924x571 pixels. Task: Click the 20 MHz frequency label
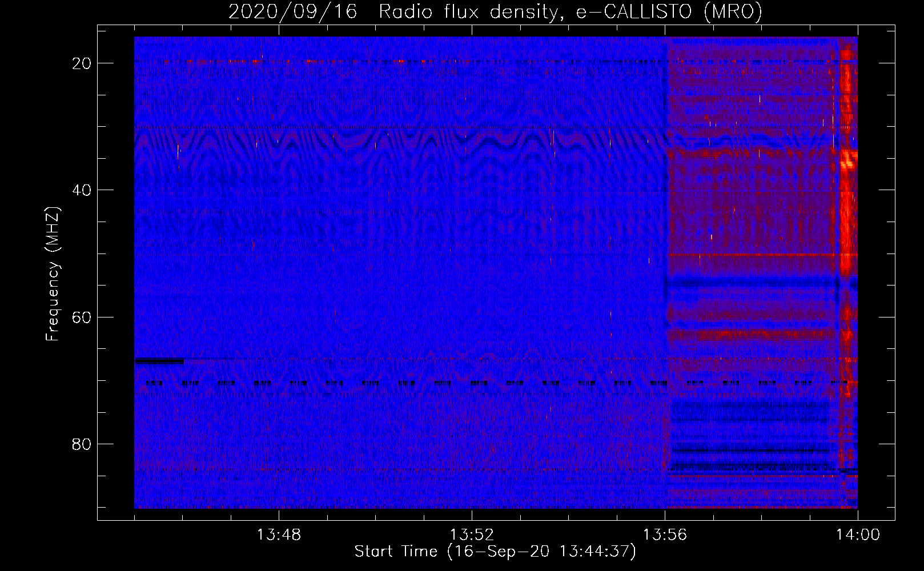82,63
